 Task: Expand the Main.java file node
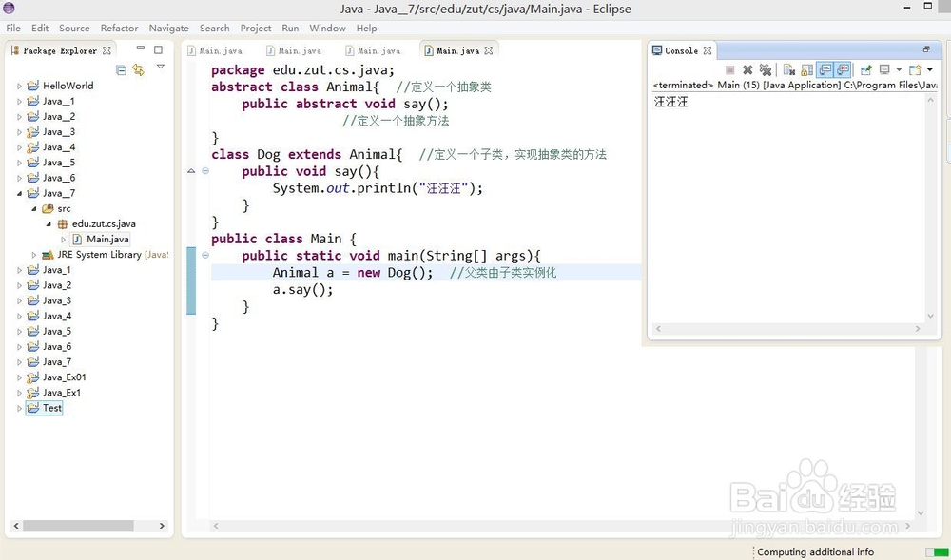click(x=63, y=240)
